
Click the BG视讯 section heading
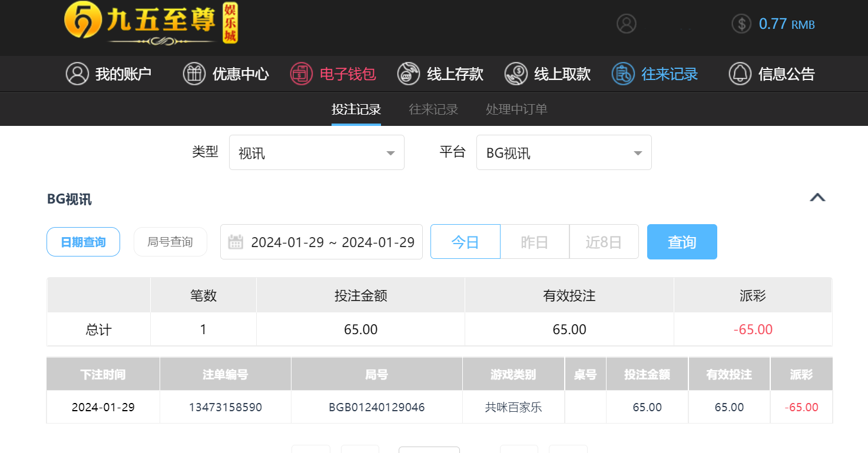pyautogui.click(x=69, y=199)
